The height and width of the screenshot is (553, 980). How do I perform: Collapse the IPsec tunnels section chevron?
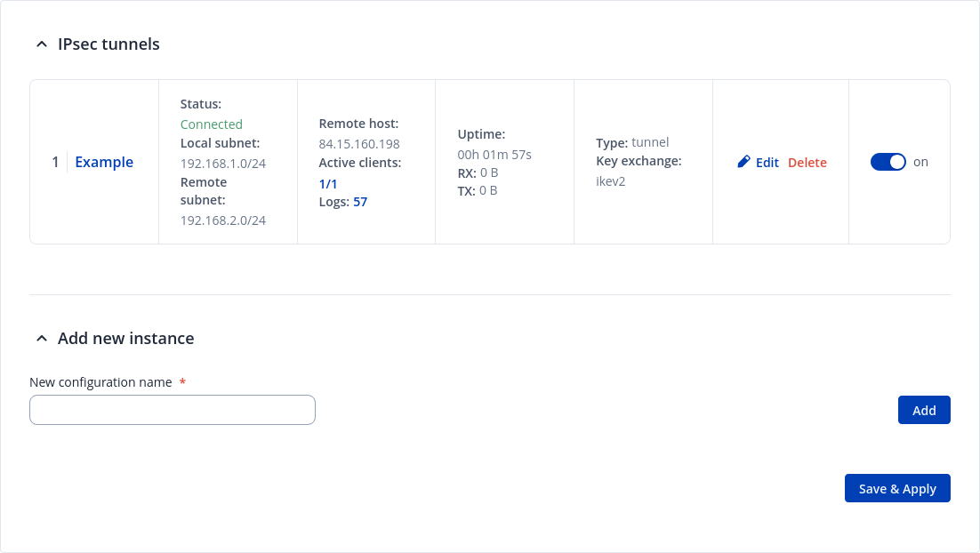coord(41,44)
